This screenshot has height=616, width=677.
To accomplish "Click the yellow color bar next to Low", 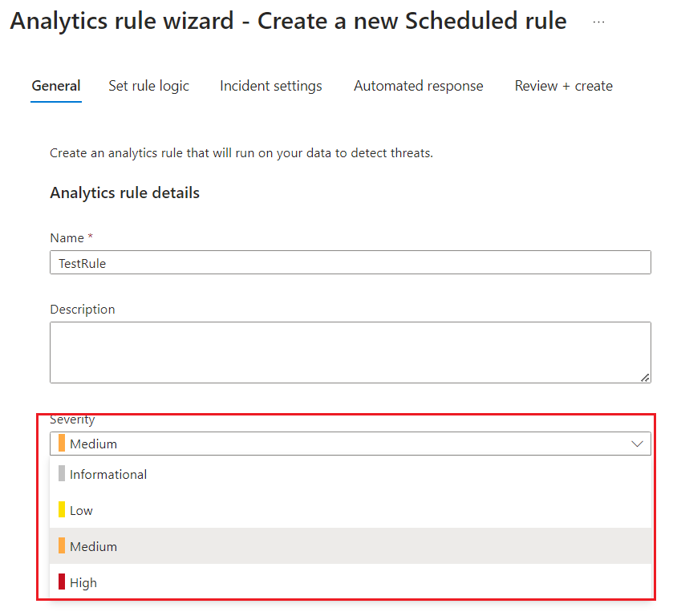I will coord(60,510).
